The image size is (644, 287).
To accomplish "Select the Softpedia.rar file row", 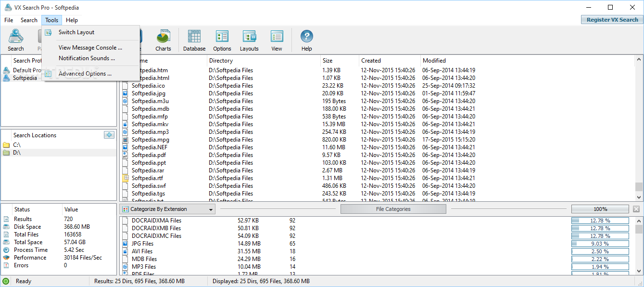I will [x=377, y=170].
